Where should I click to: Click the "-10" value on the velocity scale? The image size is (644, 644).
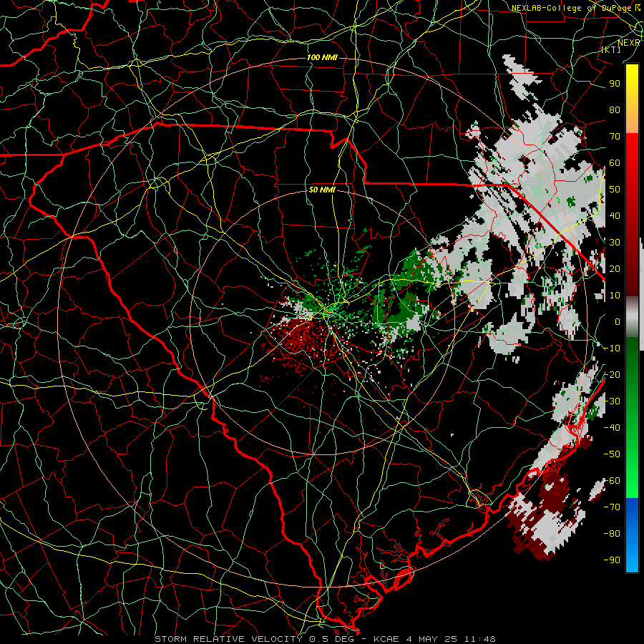612,348
